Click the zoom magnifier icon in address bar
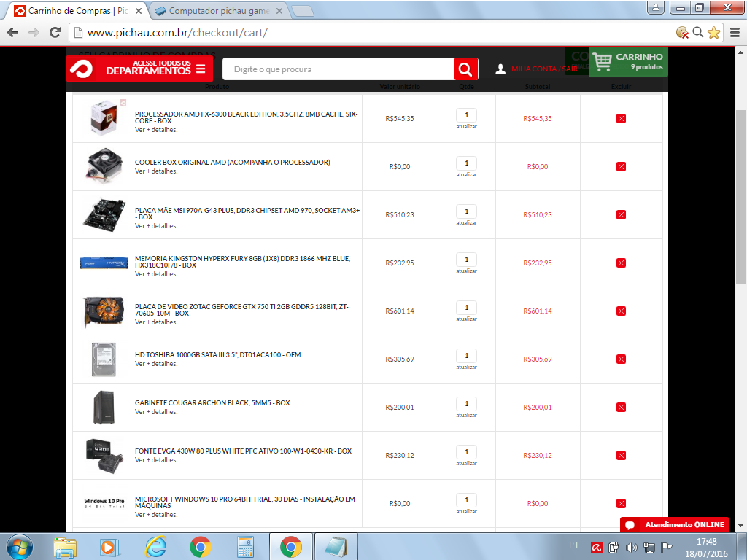Screen dimensions: 747x560 [x=698, y=32]
